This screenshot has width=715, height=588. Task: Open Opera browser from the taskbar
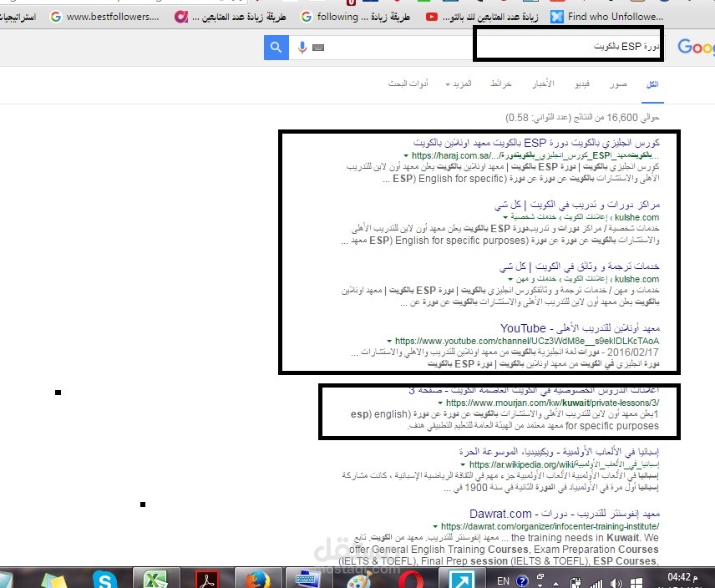[410, 580]
